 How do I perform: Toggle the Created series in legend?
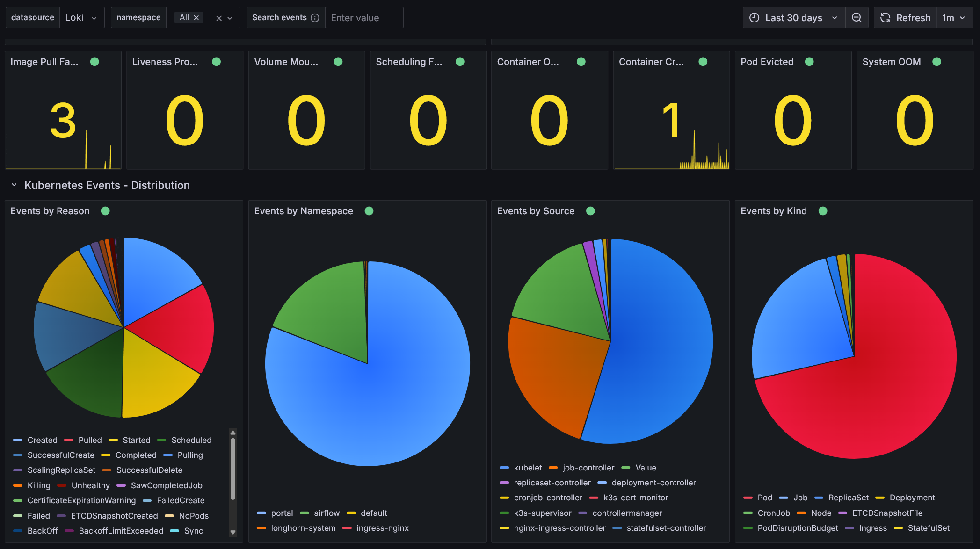pyautogui.click(x=43, y=440)
